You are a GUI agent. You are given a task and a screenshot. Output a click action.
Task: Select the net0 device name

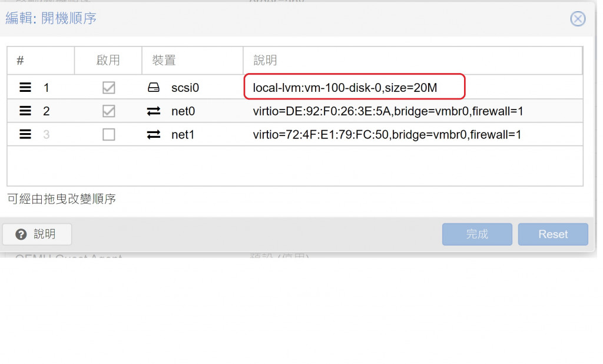[x=183, y=111]
